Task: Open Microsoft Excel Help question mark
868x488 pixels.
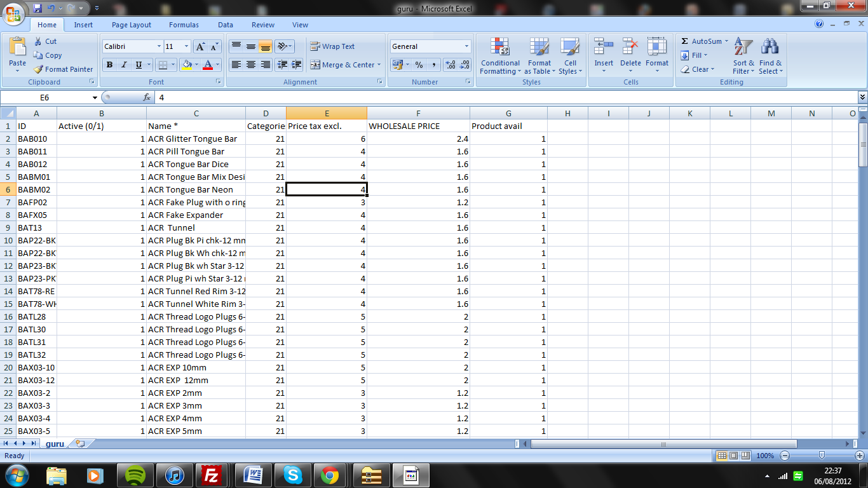Action: click(820, 24)
